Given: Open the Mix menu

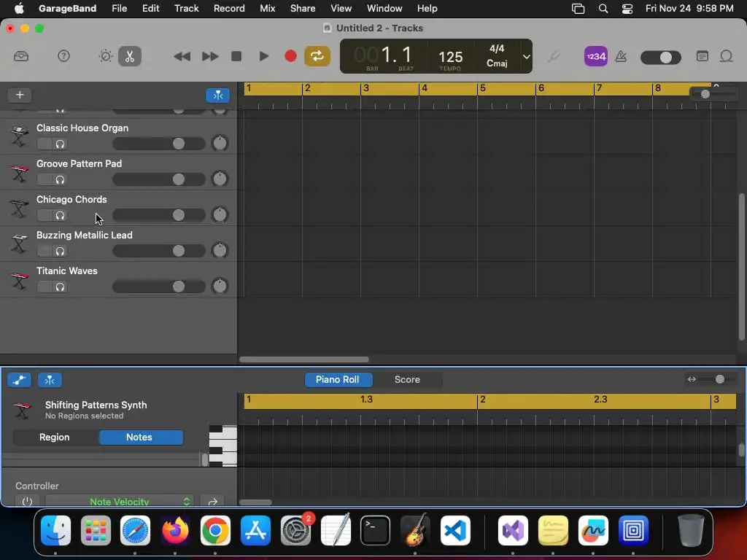Looking at the screenshot, I should click(267, 8).
